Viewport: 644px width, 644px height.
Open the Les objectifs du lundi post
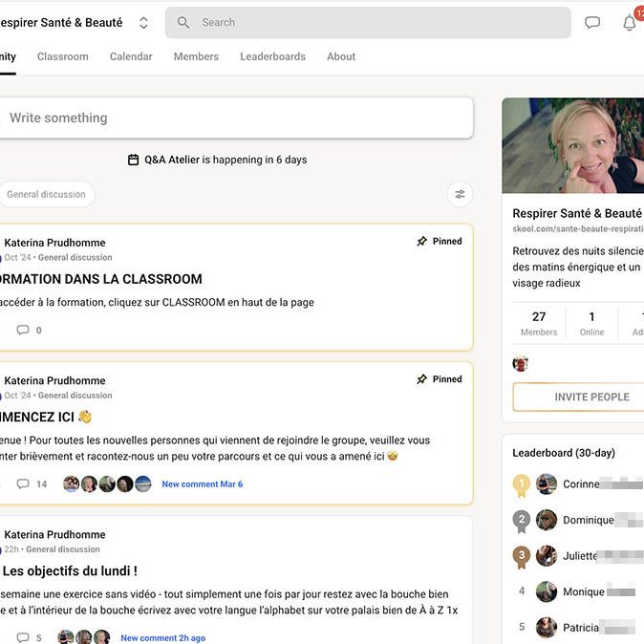70,571
